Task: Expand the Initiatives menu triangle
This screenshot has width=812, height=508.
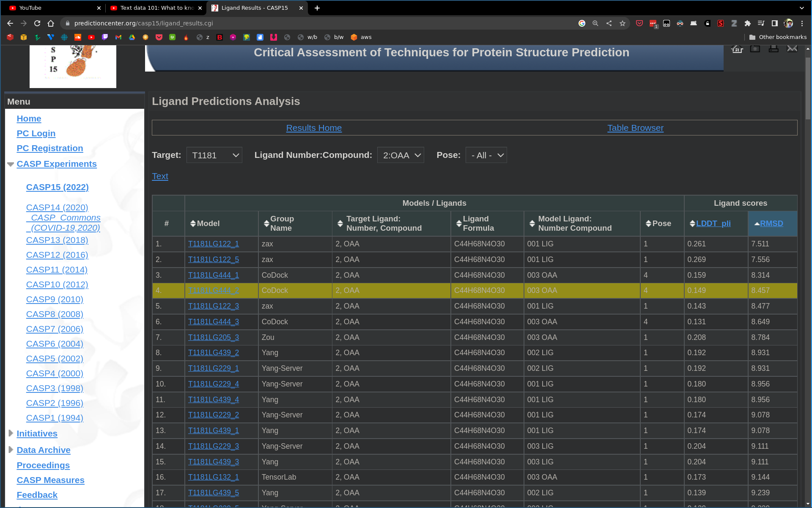Action: pyautogui.click(x=11, y=433)
